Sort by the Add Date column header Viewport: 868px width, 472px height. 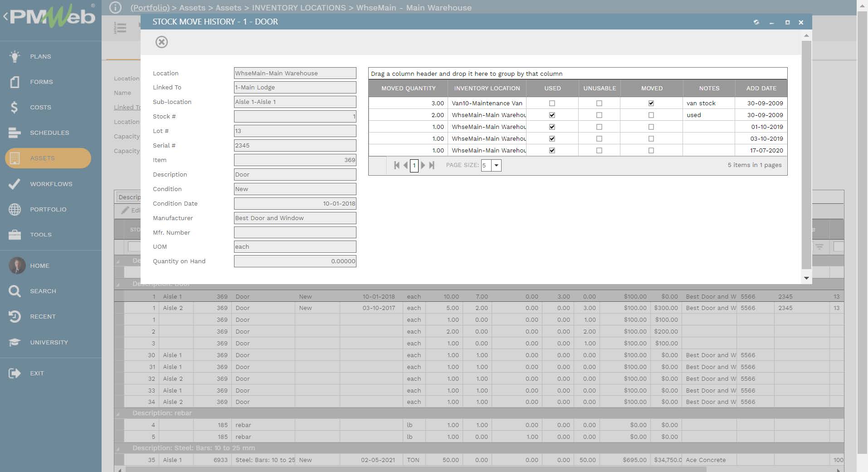coord(761,88)
